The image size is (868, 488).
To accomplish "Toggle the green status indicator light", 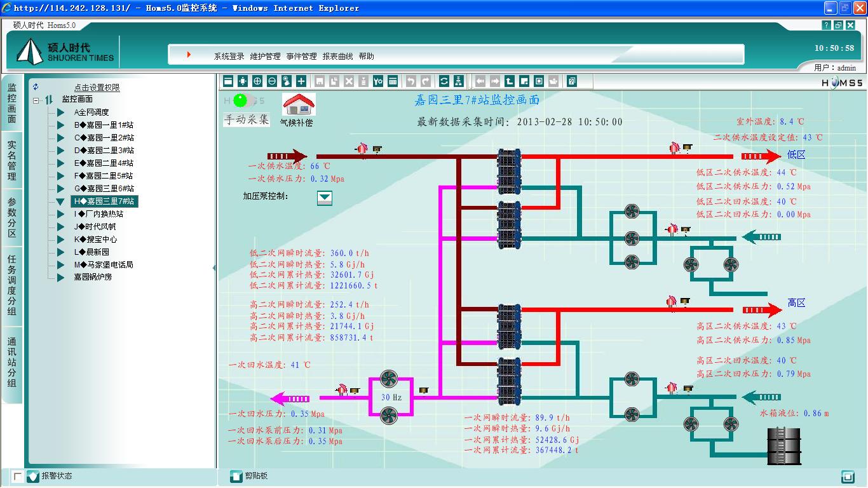I will (240, 100).
